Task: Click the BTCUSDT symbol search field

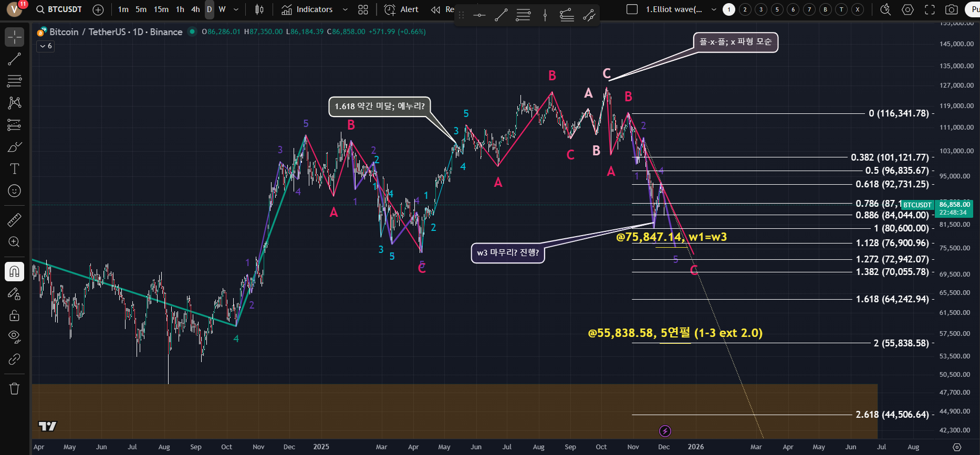Action: pyautogui.click(x=59, y=9)
